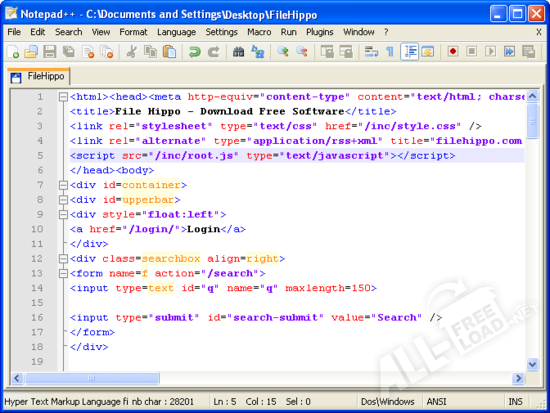Open the Language menu
Image resolution: width=550 pixels, height=413 pixels.
pyautogui.click(x=176, y=32)
